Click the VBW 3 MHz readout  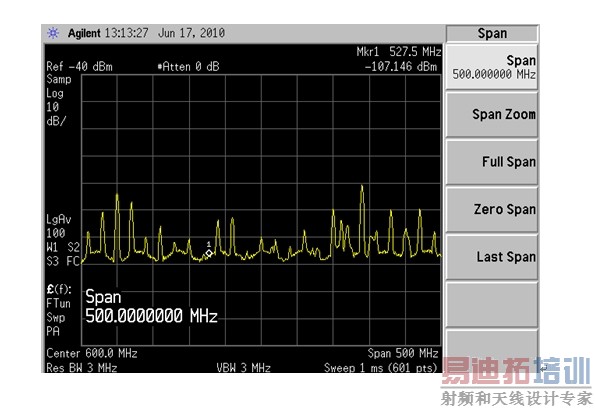pos(243,368)
